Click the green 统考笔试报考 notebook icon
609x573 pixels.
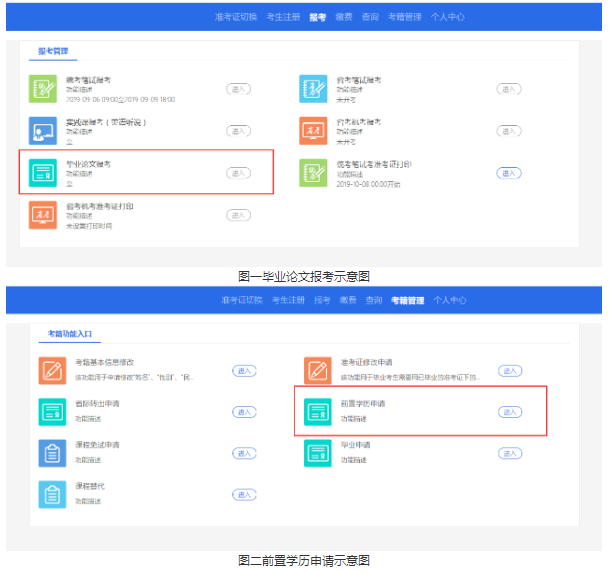click(43, 89)
